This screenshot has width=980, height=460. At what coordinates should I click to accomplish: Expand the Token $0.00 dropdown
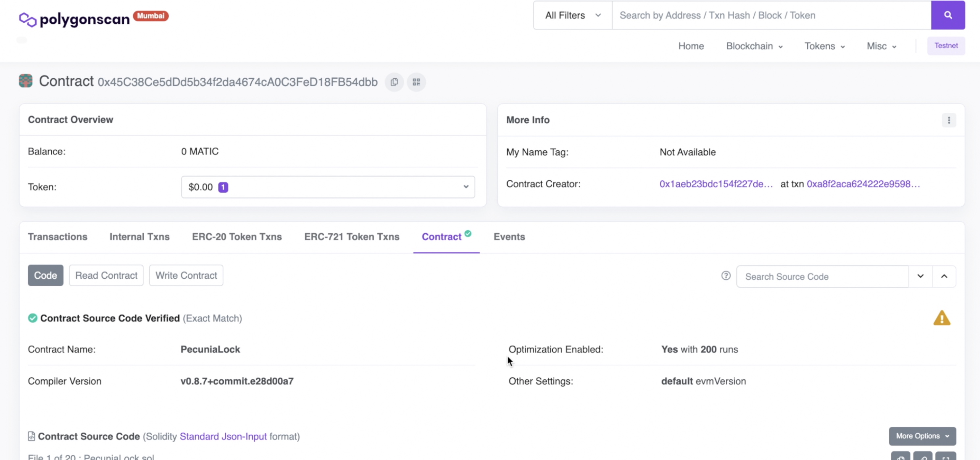pyautogui.click(x=328, y=187)
